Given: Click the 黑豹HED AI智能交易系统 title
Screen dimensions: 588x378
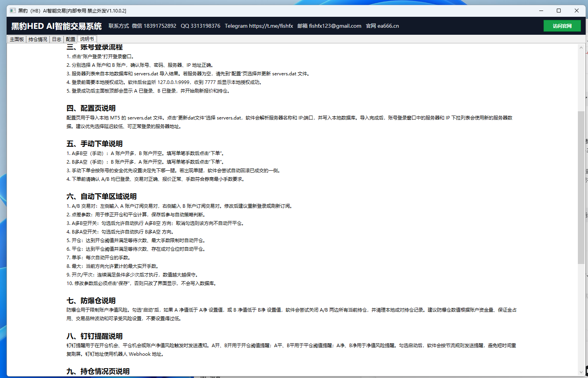Looking at the screenshot, I should pyautogui.click(x=56, y=26).
